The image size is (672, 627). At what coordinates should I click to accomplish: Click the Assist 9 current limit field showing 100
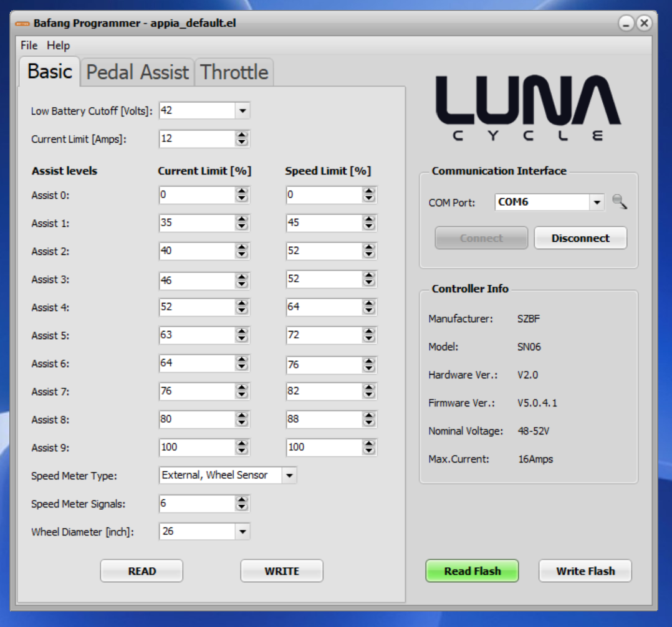tap(197, 448)
